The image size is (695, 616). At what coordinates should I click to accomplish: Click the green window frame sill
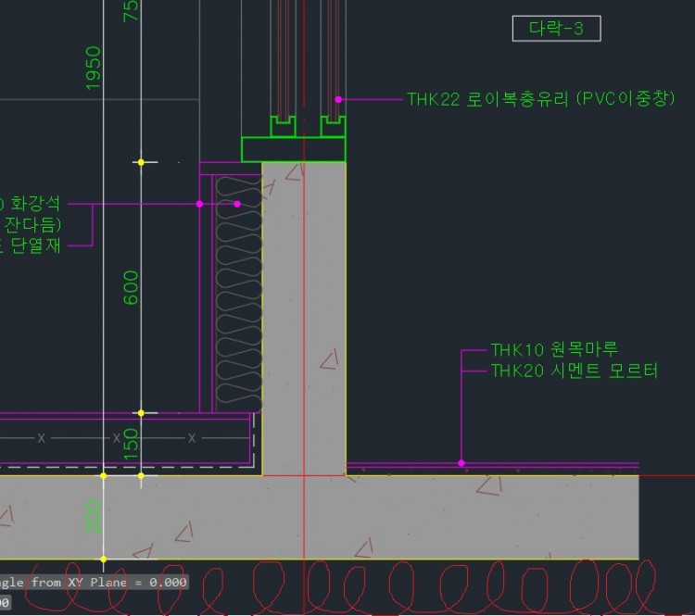click(x=294, y=149)
